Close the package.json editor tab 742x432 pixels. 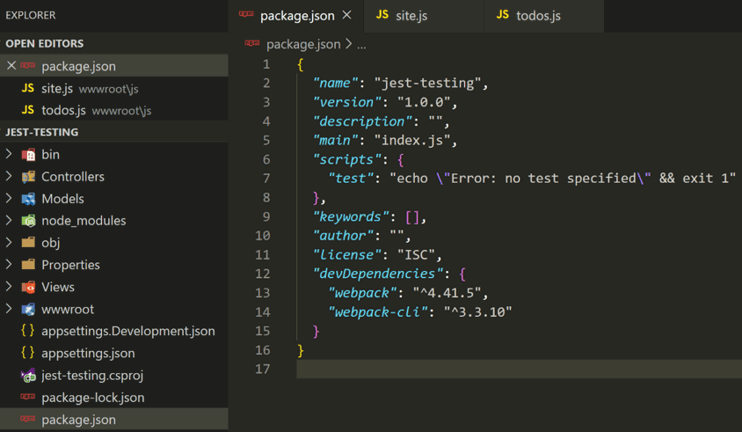tap(347, 15)
